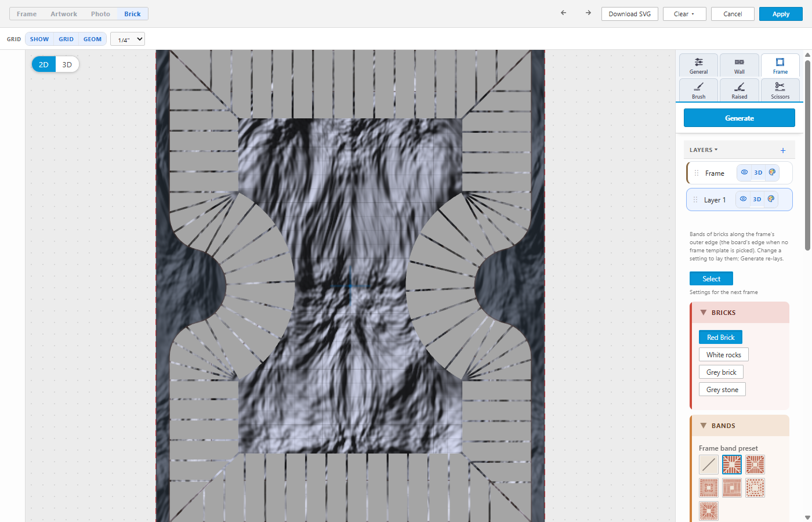Viewport: 812px width, 522px height.
Task: Open the Frame tab in top bar
Action: point(27,14)
